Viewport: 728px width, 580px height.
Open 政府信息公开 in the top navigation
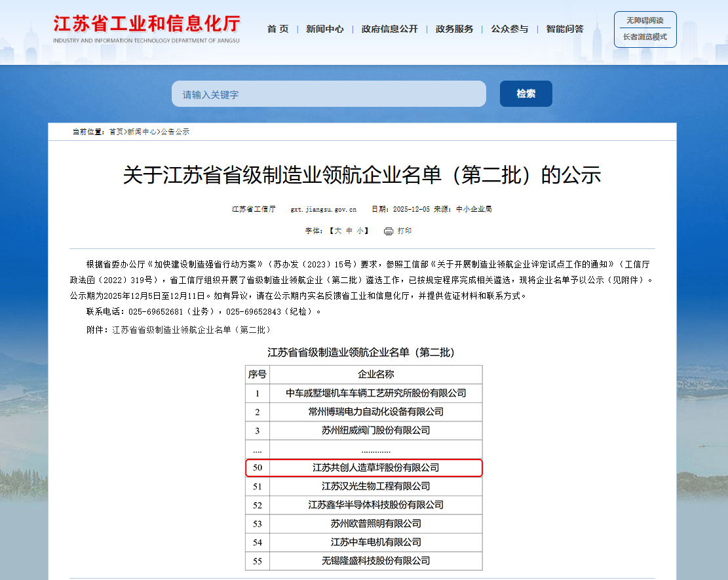pos(389,29)
